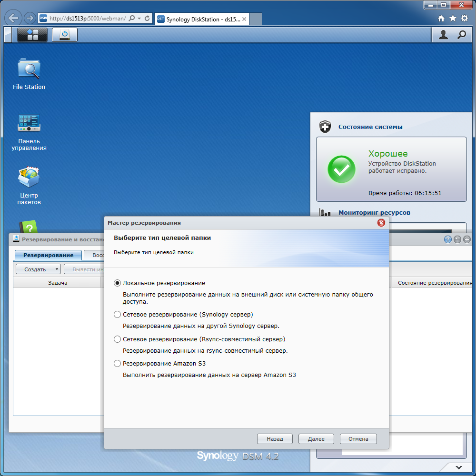Open browser home page icon
Image resolution: width=476 pixels, height=476 pixels.
pyautogui.click(x=441, y=19)
